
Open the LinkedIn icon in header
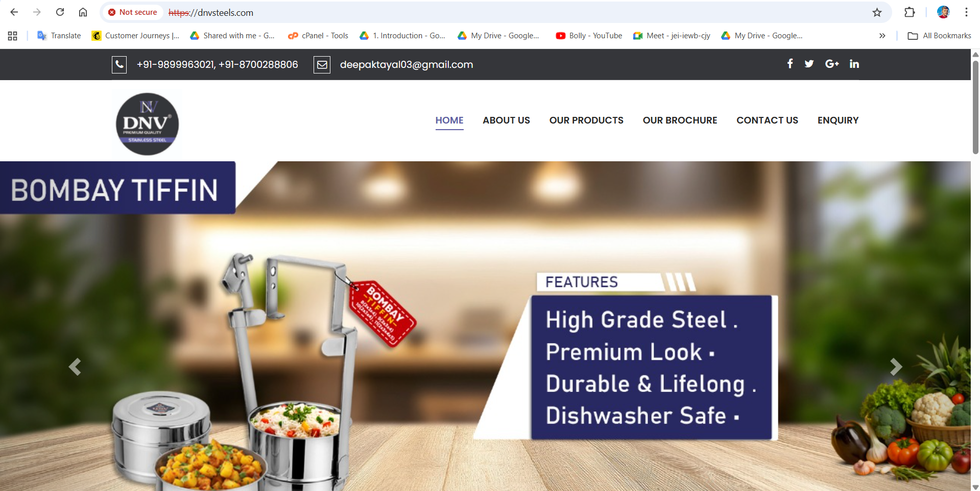pyautogui.click(x=854, y=64)
